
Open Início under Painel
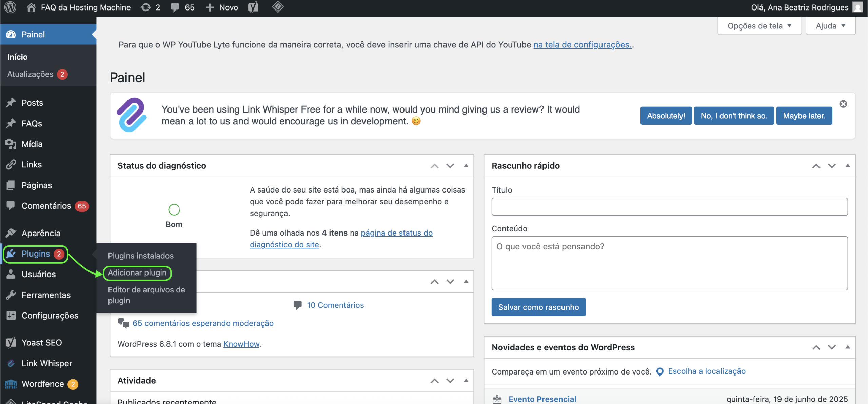click(18, 57)
